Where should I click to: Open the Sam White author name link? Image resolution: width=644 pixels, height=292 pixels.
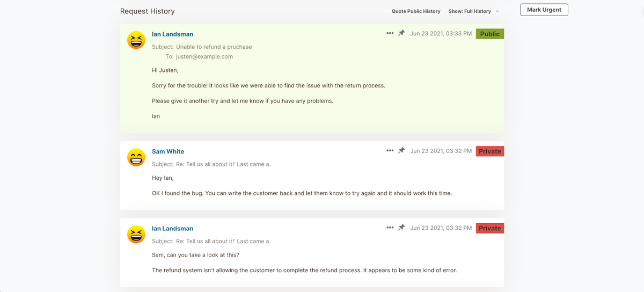click(x=168, y=151)
